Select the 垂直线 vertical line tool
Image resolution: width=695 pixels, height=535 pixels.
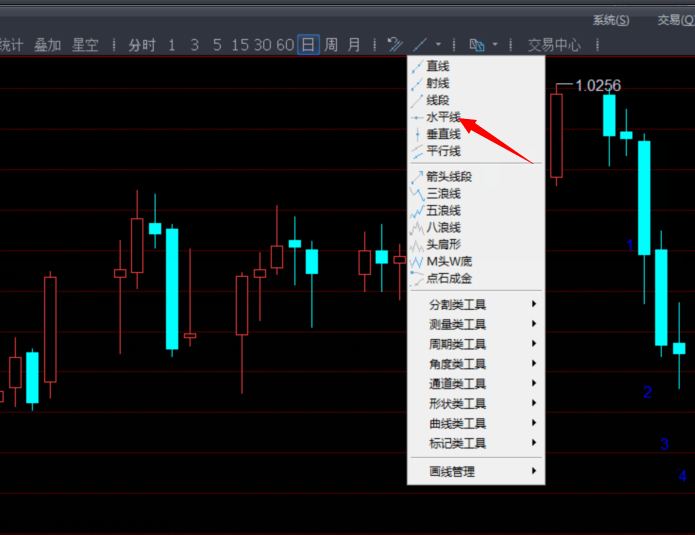click(443, 134)
